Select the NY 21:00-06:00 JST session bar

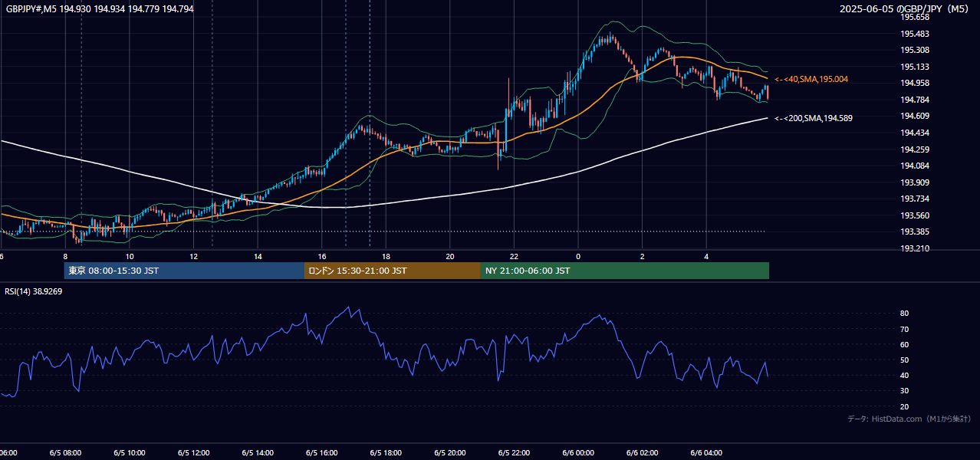(x=625, y=271)
